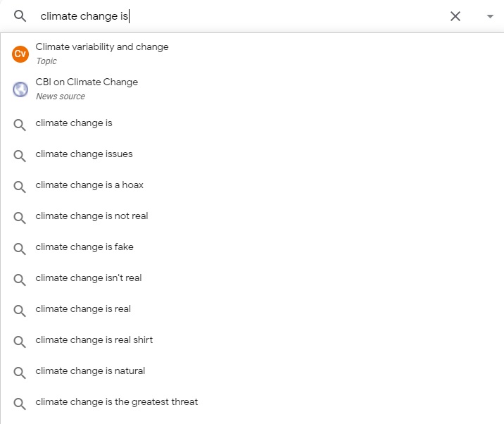Clear the search text with X icon
Viewport: 504px width, 424px height.
click(x=455, y=16)
